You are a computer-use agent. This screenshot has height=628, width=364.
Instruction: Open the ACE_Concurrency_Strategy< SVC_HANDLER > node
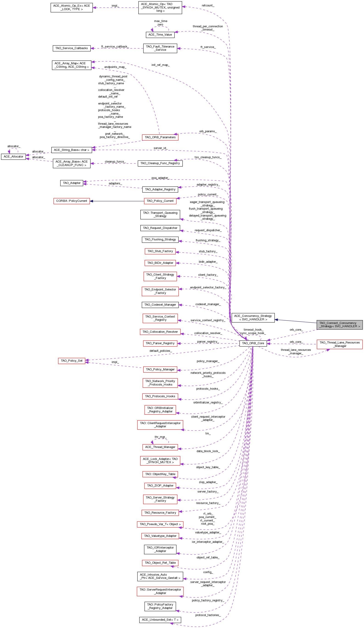click(x=253, y=318)
